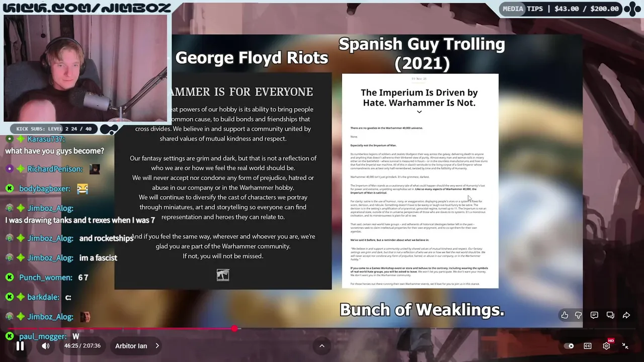Click 'what have you guys become?' chat message
Image resolution: width=644 pixels, height=362 pixels.
click(54, 151)
